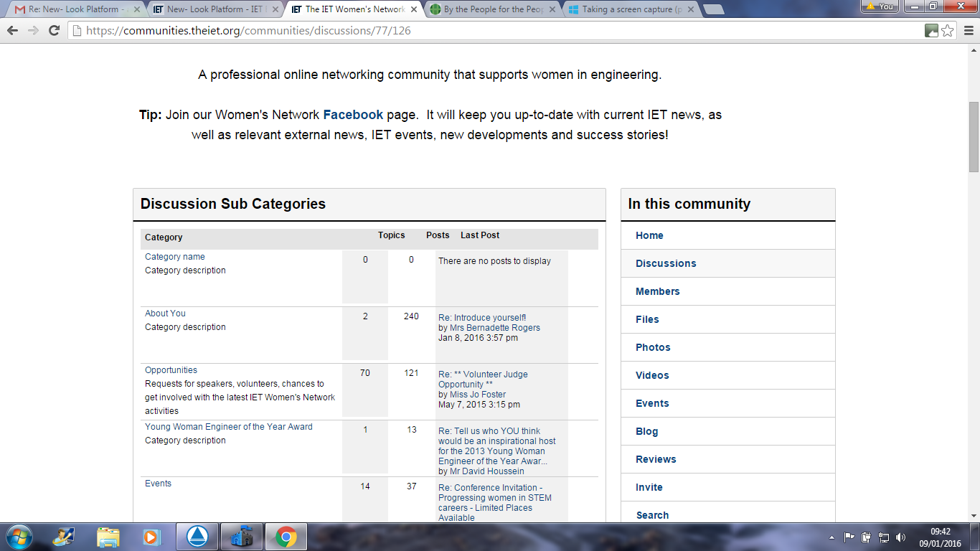Image resolution: width=980 pixels, height=551 pixels.
Task: Close the 'By the People' tab
Action: click(x=554, y=9)
